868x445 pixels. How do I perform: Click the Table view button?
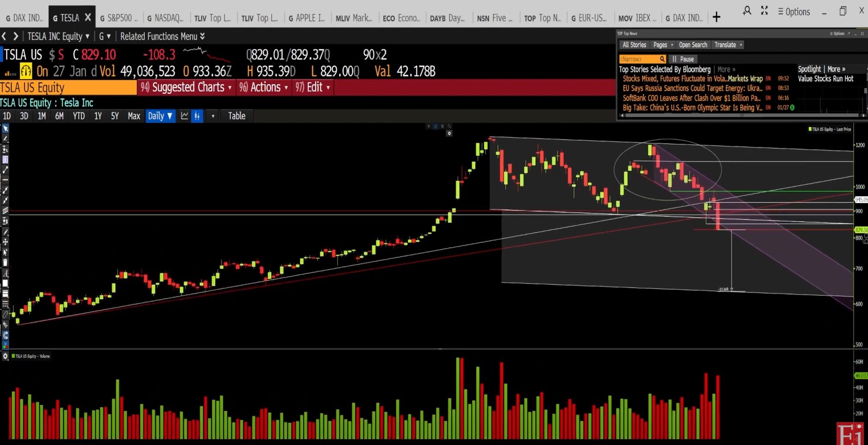coord(237,116)
